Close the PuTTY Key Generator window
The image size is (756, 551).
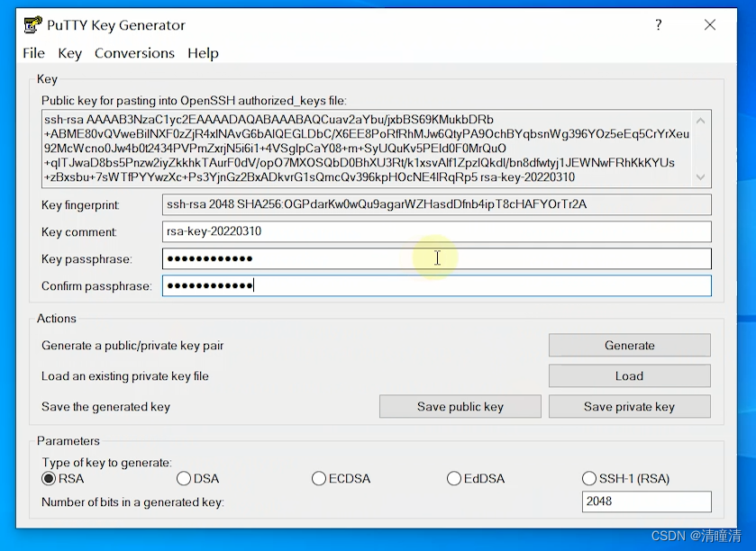point(710,24)
